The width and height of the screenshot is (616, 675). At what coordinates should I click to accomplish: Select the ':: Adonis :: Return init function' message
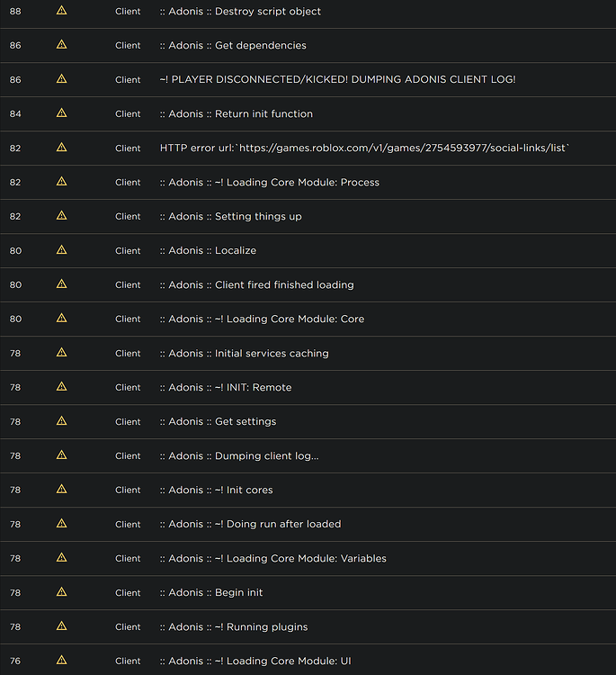point(237,113)
